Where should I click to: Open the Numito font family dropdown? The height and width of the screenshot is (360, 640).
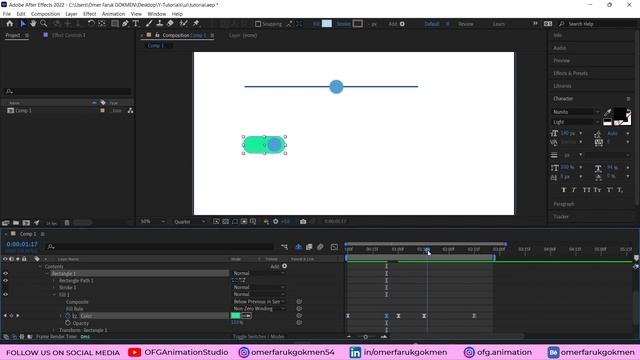tap(576, 112)
